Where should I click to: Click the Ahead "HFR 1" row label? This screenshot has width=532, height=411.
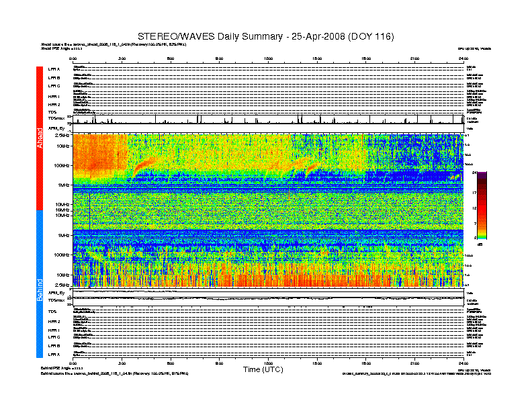pyautogui.click(x=54, y=97)
